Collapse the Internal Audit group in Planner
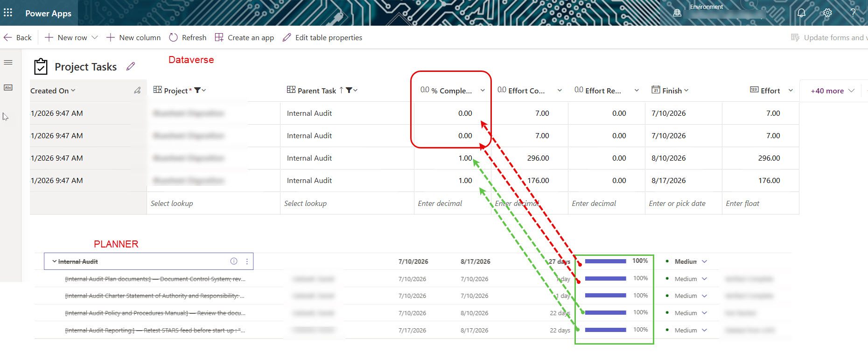The width and height of the screenshot is (868, 353). pos(54,261)
